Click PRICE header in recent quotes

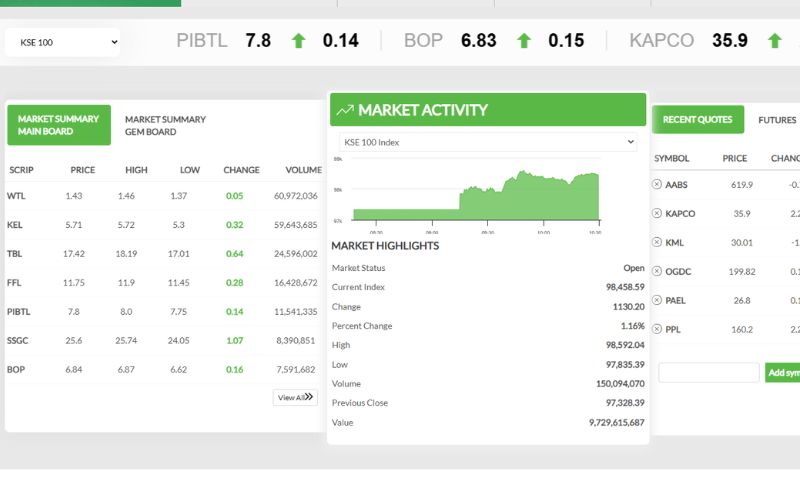click(x=735, y=159)
